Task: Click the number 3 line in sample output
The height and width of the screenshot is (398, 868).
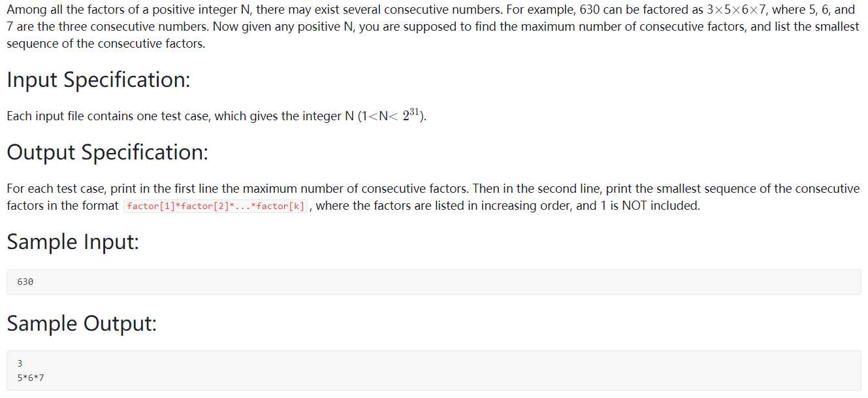Action: click(20, 363)
